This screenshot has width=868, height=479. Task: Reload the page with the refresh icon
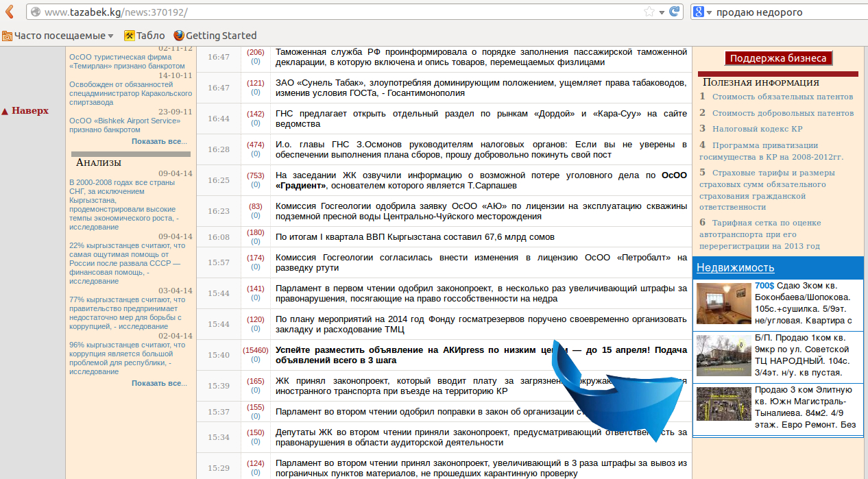coord(675,12)
